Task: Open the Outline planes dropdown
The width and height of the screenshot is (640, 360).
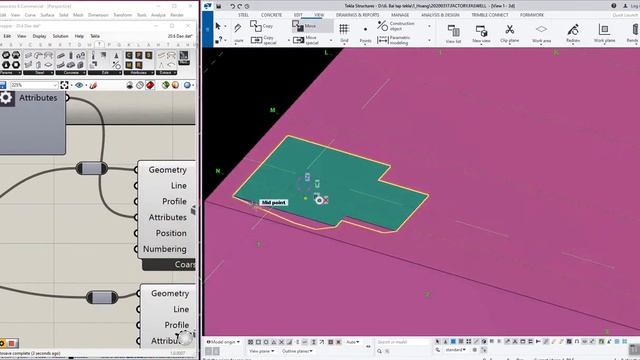Action: tap(297, 351)
